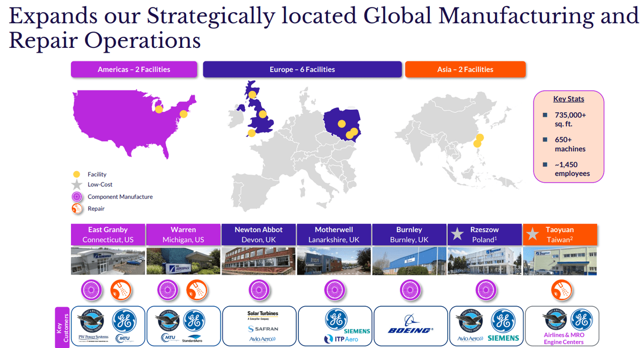644x348 pixels.
Task: Click the Boeing logo
Action: pos(410,330)
